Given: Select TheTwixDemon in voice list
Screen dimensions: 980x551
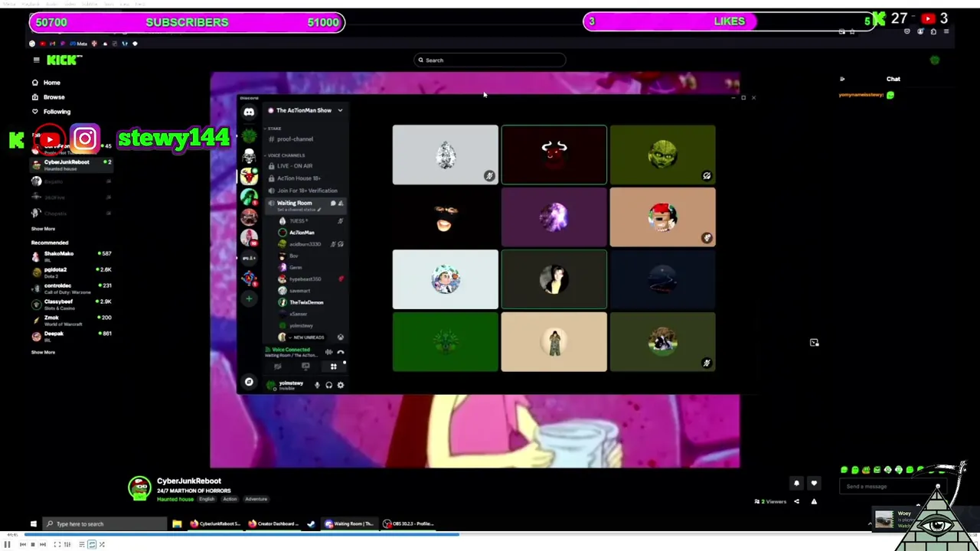Looking at the screenshot, I should [x=306, y=302].
